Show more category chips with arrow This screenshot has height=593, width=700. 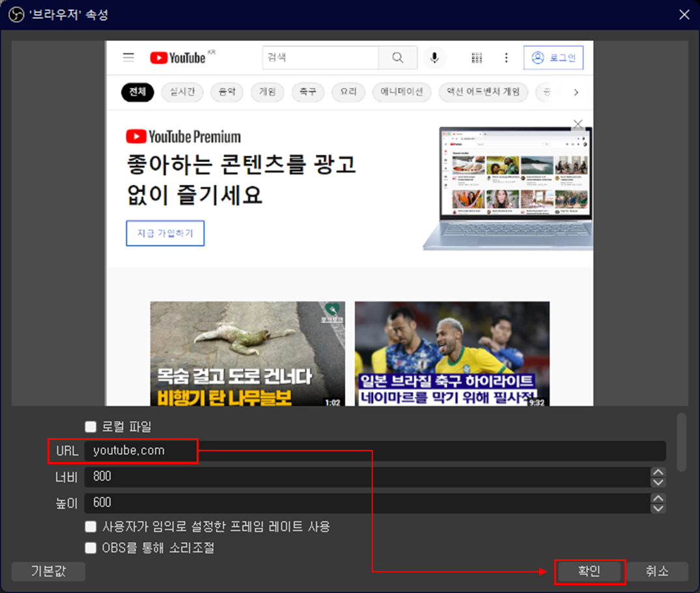[576, 92]
